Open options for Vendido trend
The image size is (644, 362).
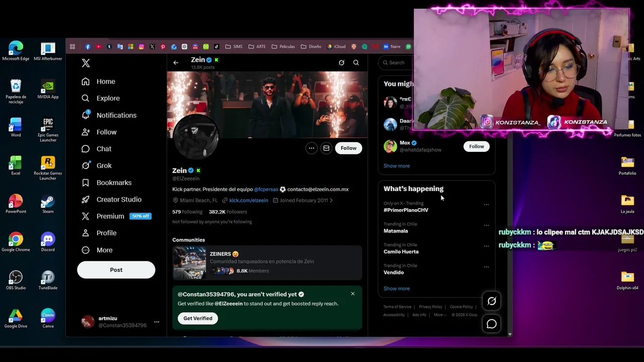pos(486,267)
